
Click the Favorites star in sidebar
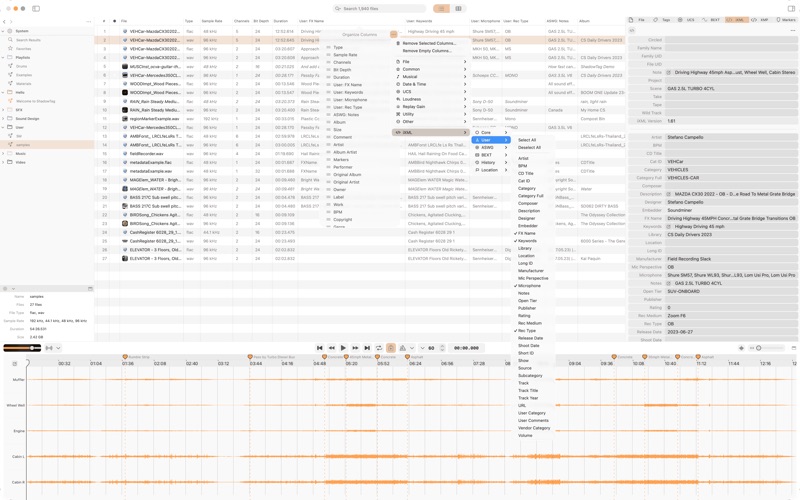coord(10,48)
